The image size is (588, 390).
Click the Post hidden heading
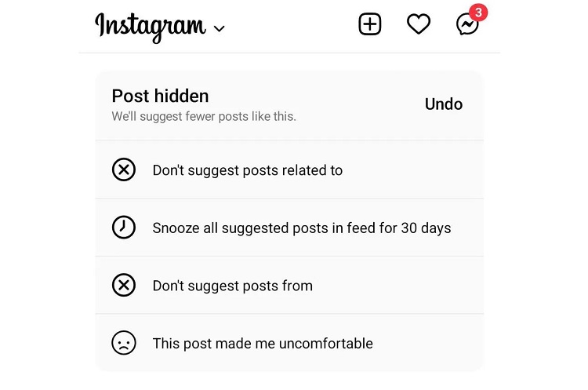(x=160, y=96)
